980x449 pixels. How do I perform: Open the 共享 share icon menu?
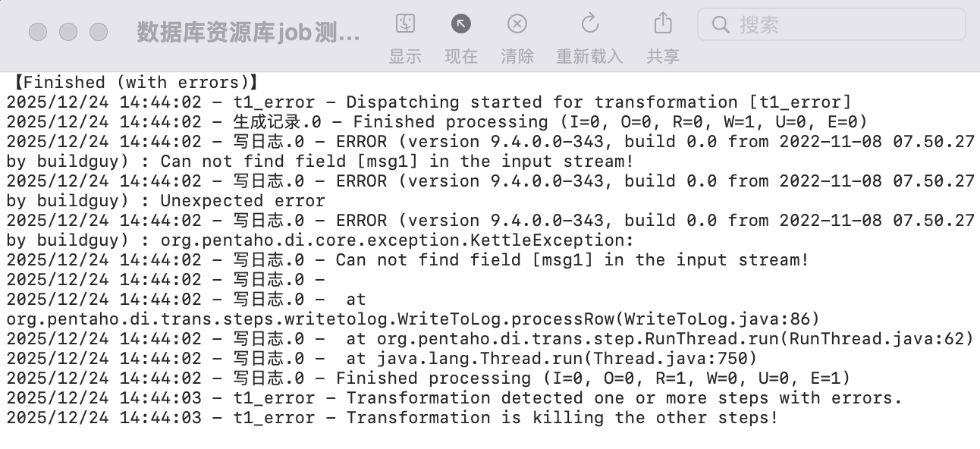pos(663,23)
